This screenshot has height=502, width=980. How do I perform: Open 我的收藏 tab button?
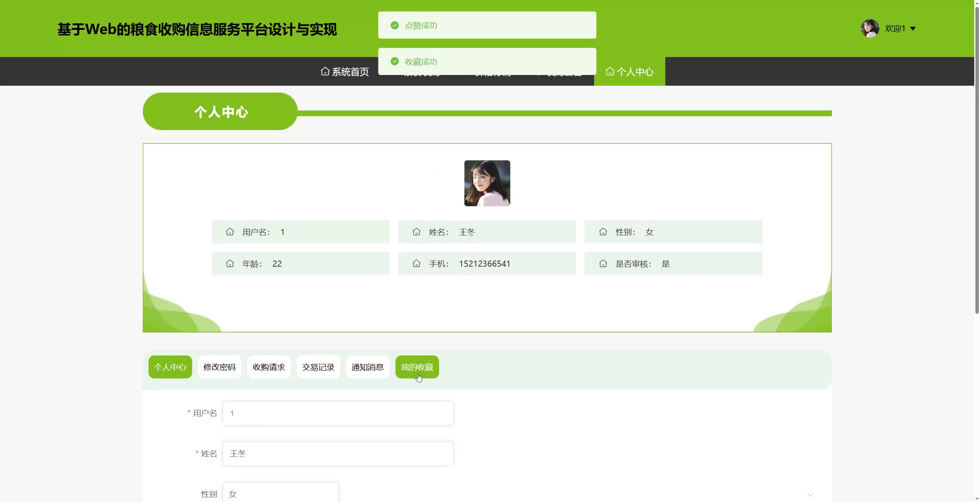pos(417,367)
